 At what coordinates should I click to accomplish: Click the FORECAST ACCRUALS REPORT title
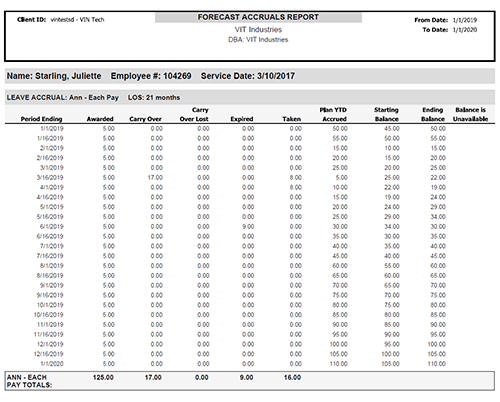(258, 17)
